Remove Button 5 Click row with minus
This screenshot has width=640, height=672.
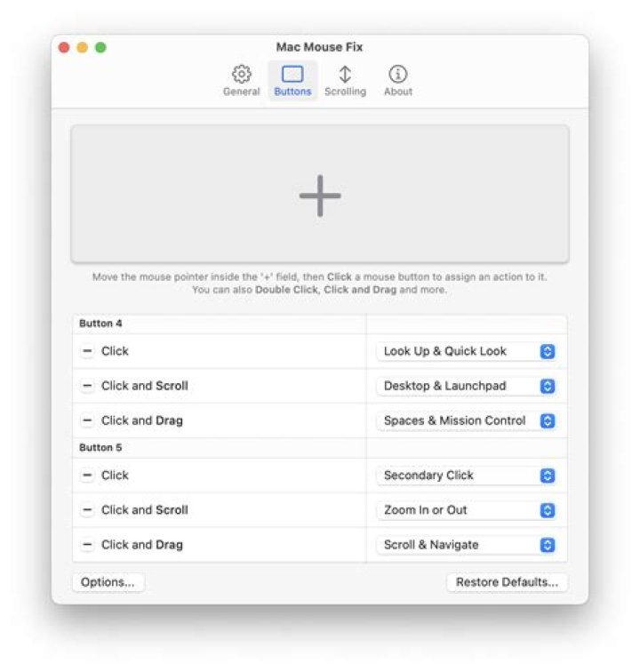[87, 476]
